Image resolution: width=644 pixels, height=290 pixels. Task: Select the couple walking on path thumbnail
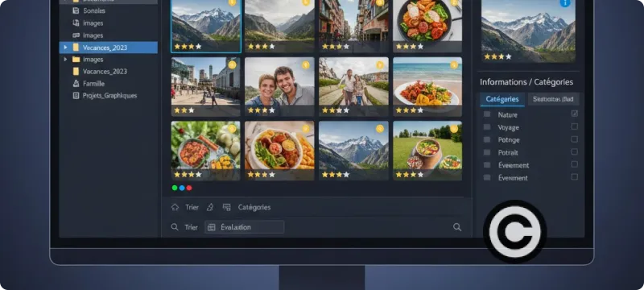353,87
